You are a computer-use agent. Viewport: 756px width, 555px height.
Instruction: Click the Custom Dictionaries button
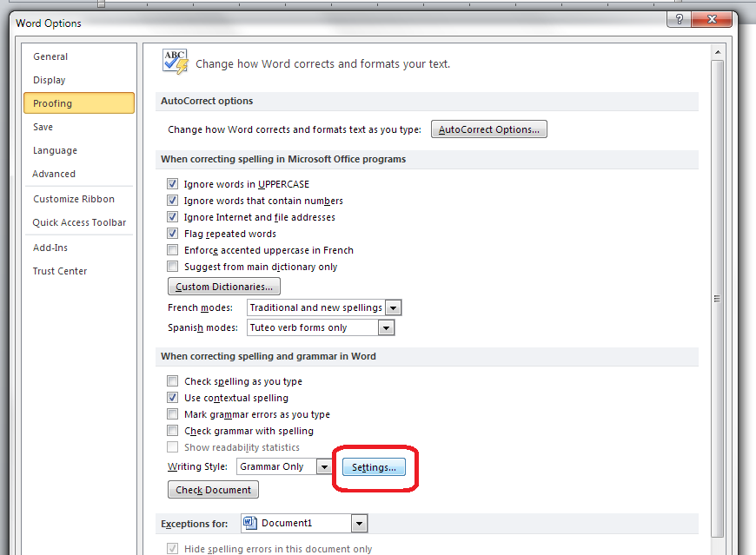(x=224, y=287)
